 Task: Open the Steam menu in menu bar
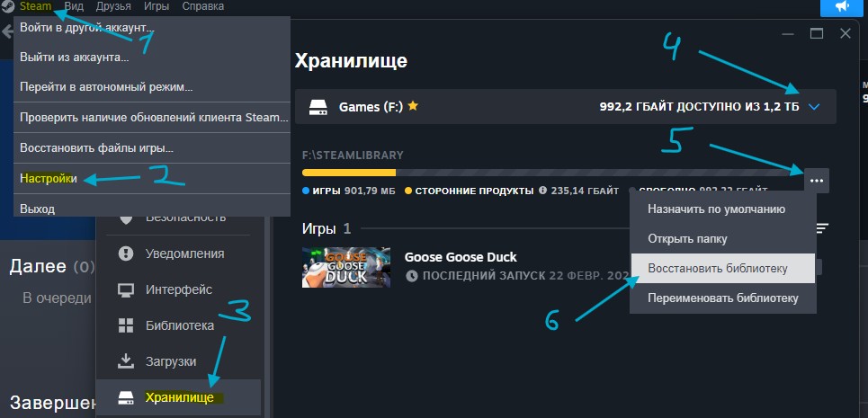click(35, 6)
